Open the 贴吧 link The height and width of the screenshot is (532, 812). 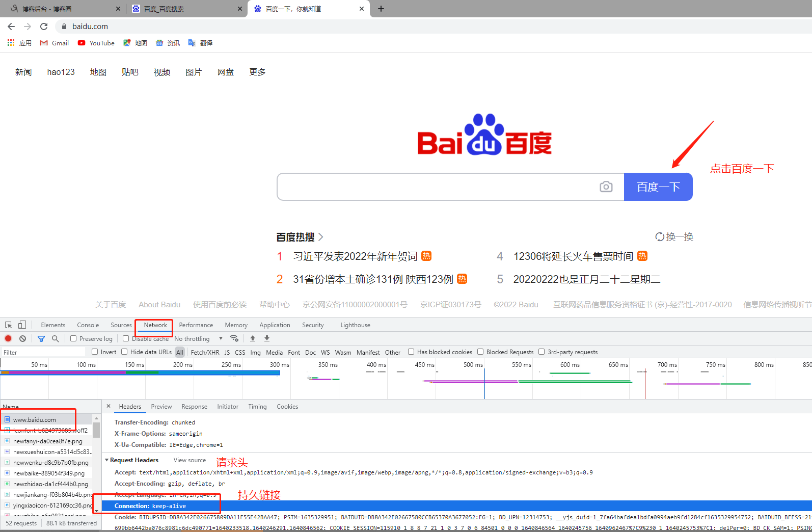click(130, 72)
